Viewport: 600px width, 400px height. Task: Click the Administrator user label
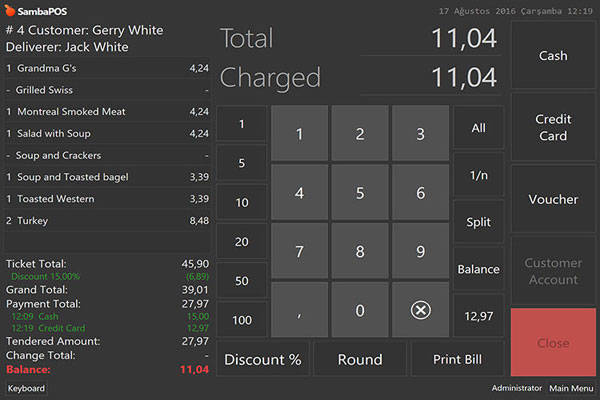coord(516,388)
